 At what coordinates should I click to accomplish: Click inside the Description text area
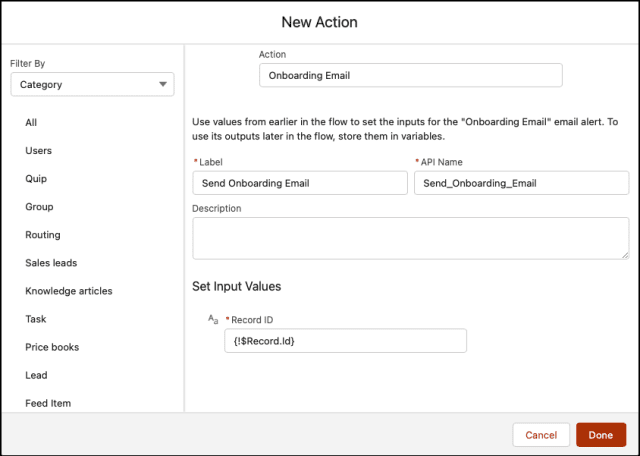411,238
